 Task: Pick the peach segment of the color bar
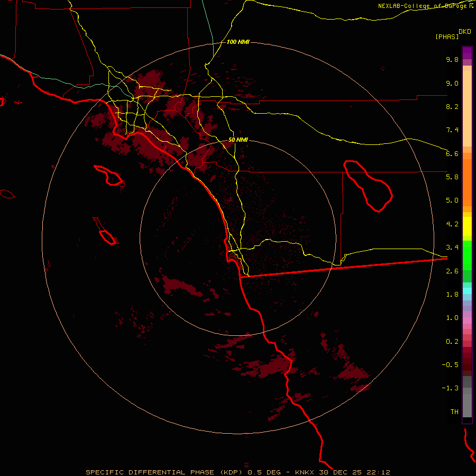tap(467, 106)
